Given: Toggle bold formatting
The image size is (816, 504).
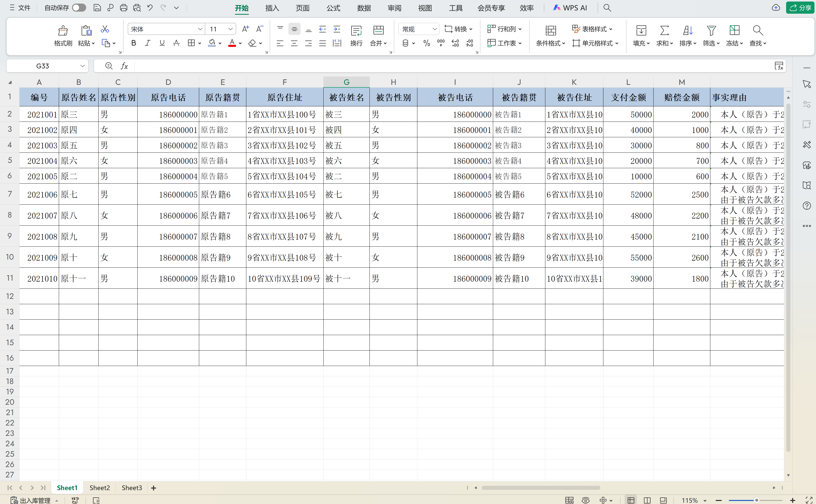Looking at the screenshot, I should point(134,43).
